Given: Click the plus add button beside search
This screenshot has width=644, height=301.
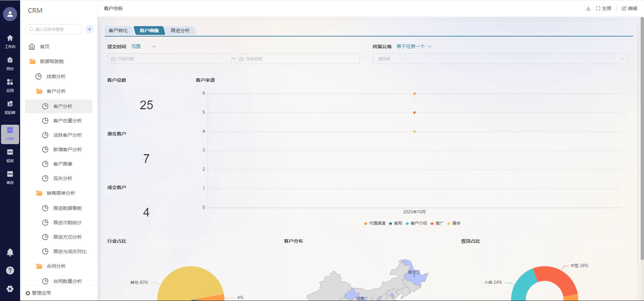Looking at the screenshot, I should 90,29.
